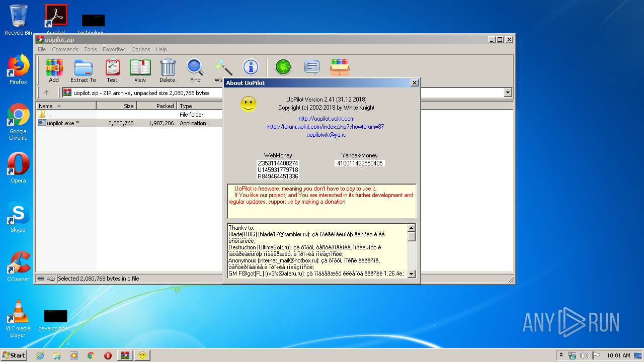The height and width of the screenshot is (362, 644).
Task: Open the forum.uokit.com showforum=87 link
Action: [326, 127]
